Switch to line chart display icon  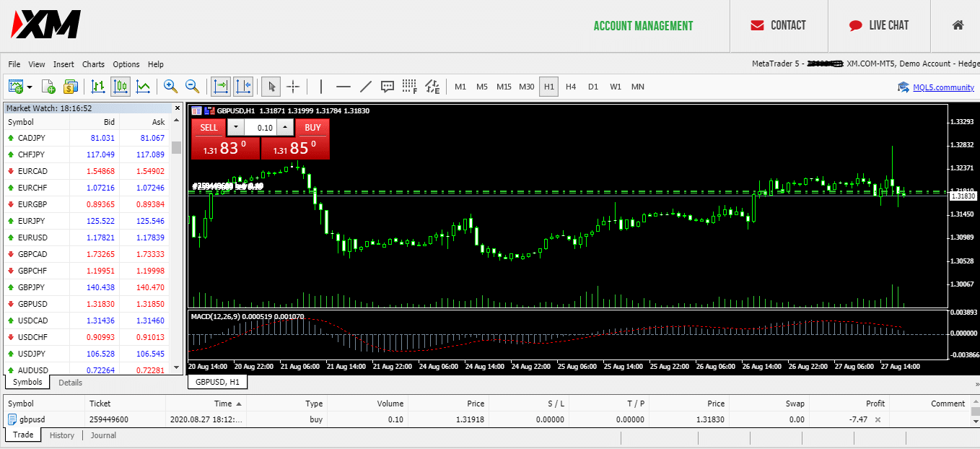coord(143,87)
